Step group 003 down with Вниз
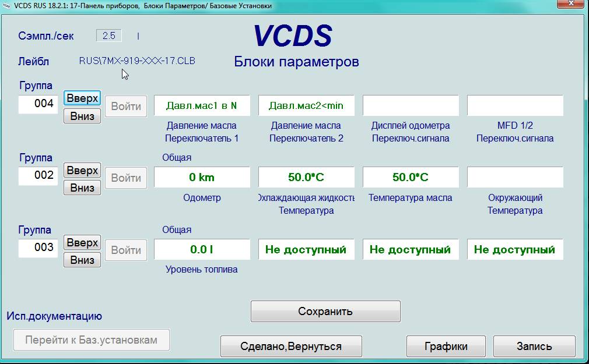The width and height of the screenshot is (589, 364). coord(82,260)
